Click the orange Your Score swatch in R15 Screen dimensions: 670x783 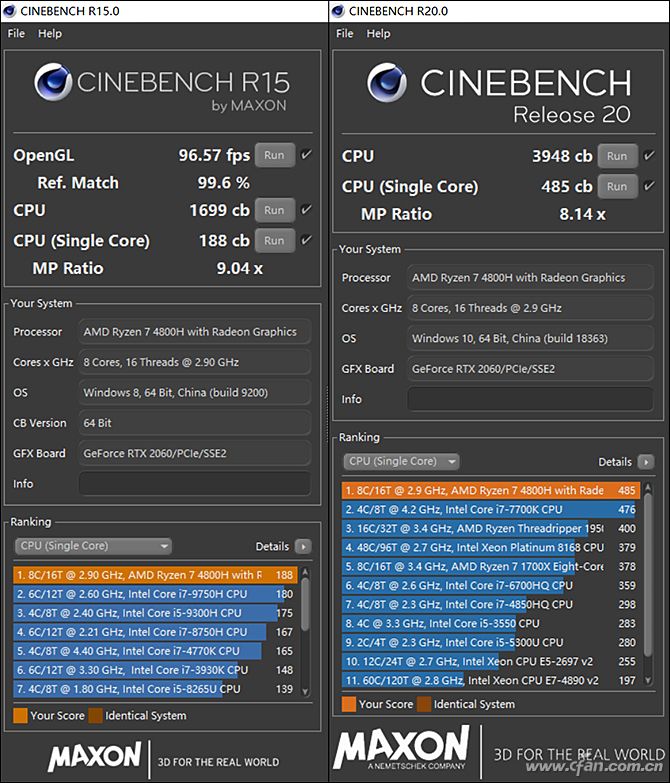[x=20, y=716]
